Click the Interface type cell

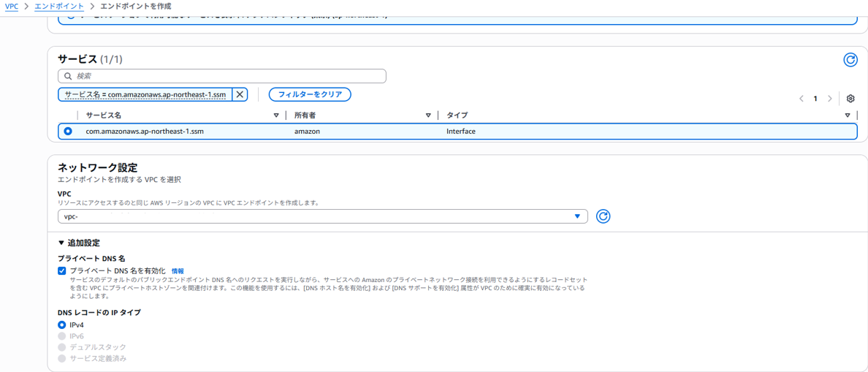tap(461, 132)
